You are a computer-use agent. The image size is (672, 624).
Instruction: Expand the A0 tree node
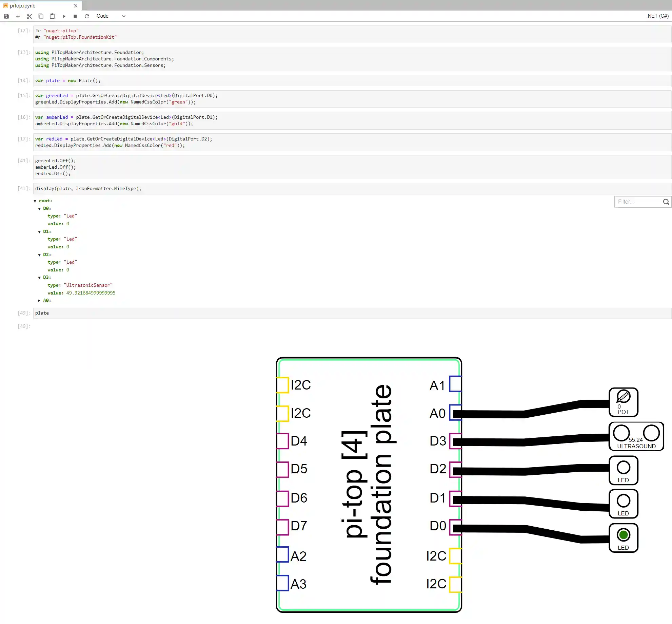coord(39,301)
